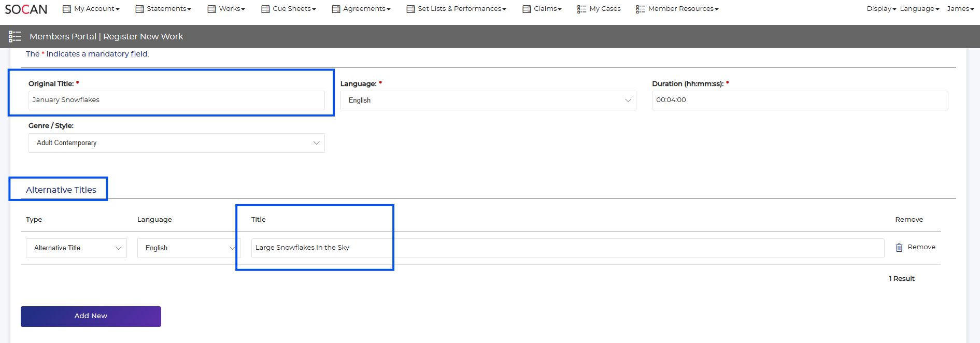Open the Language dropdown set to English
This screenshot has width=980, height=343.
point(488,101)
